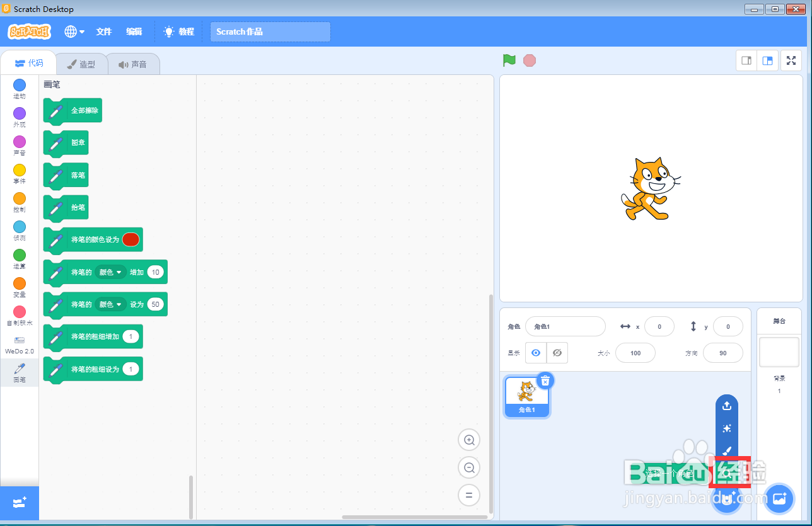812x526 pixels.
Task: Open the 文件 menu
Action: [103, 31]
